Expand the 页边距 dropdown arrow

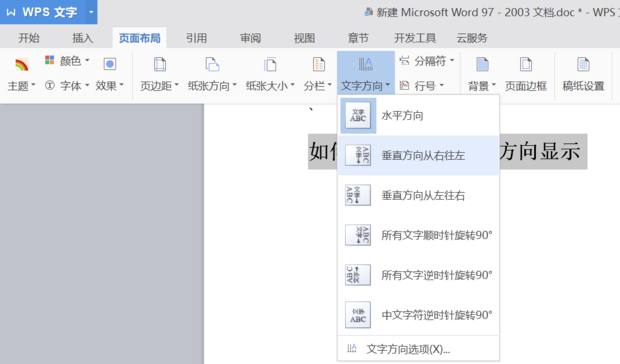(x=176, y=85)
